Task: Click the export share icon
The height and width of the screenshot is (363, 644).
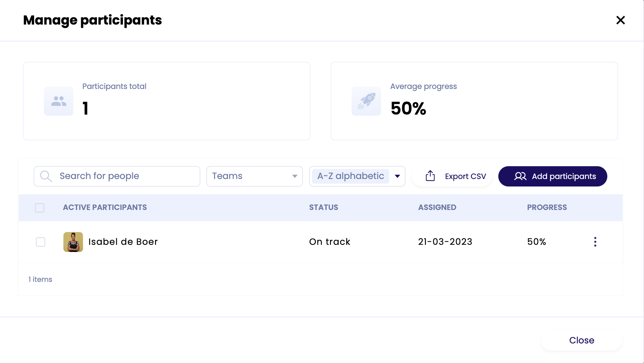Action: 430,176
